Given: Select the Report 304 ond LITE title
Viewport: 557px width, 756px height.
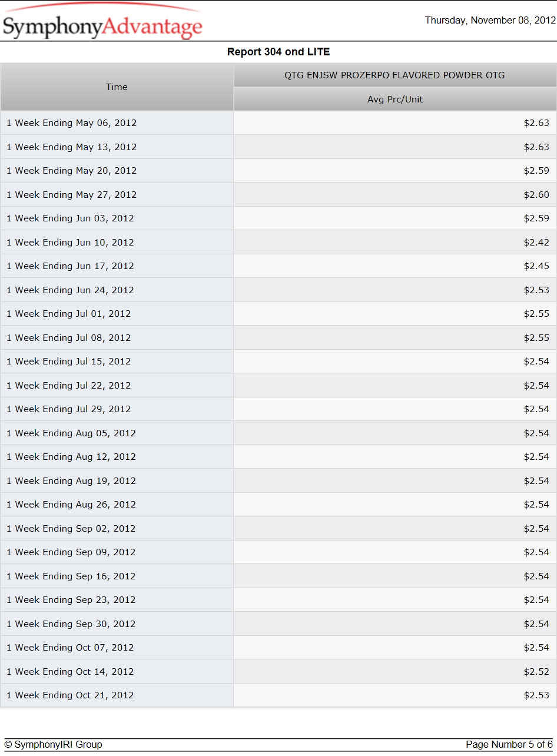Looking at the screenshot, I should point(278,52).
